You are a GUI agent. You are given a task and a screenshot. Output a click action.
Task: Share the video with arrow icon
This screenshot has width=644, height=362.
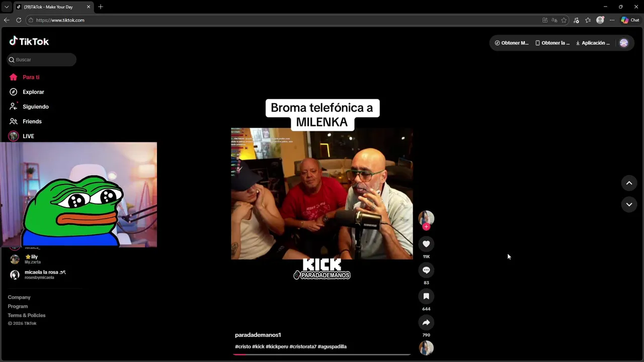point(426,322)
